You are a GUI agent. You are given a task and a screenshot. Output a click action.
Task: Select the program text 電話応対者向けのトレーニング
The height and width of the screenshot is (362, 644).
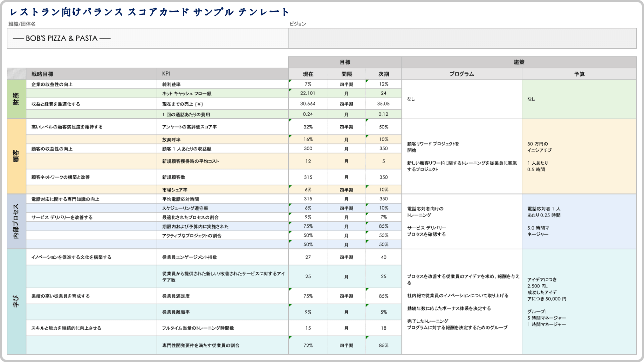click(425, 212)
